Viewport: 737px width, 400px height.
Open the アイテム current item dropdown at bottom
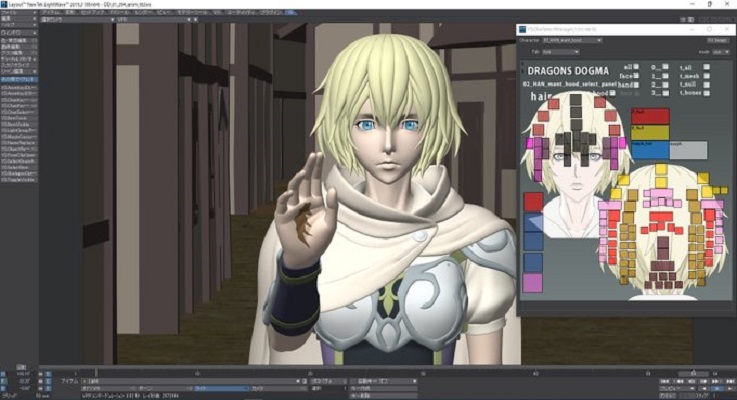(x=191, y=381)
